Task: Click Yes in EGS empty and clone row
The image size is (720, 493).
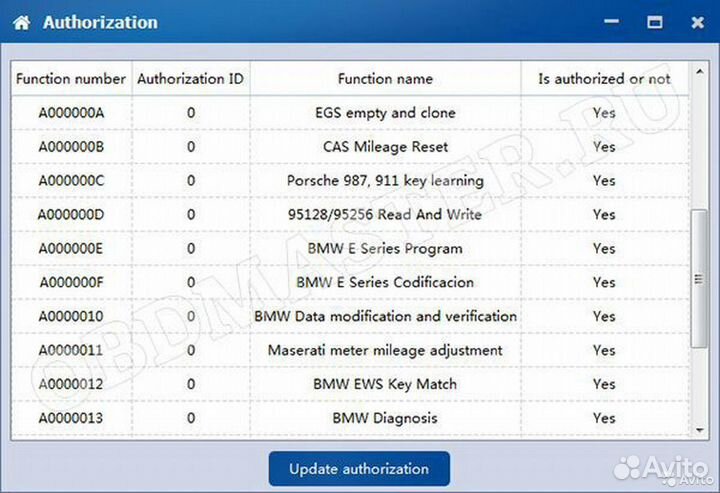Action: 604,113
